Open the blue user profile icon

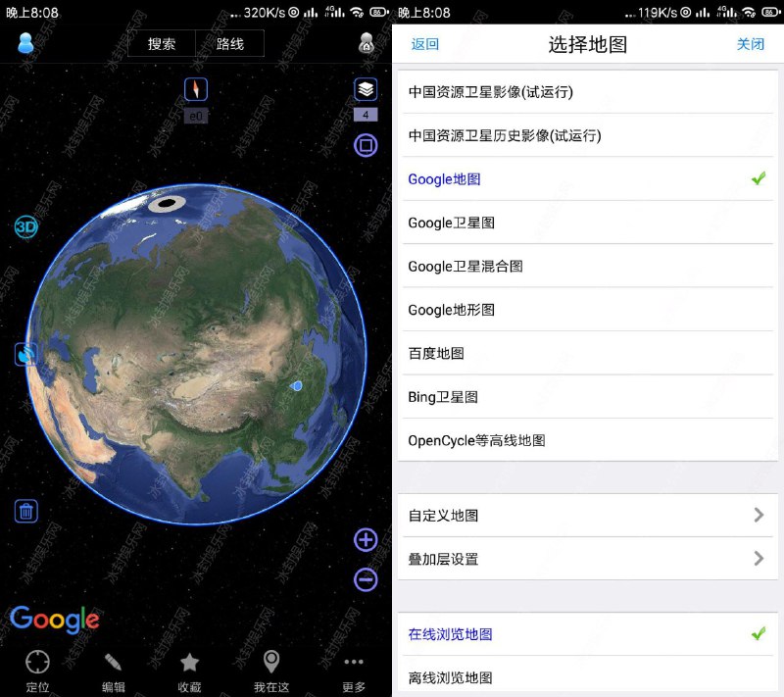coord(25,43)
